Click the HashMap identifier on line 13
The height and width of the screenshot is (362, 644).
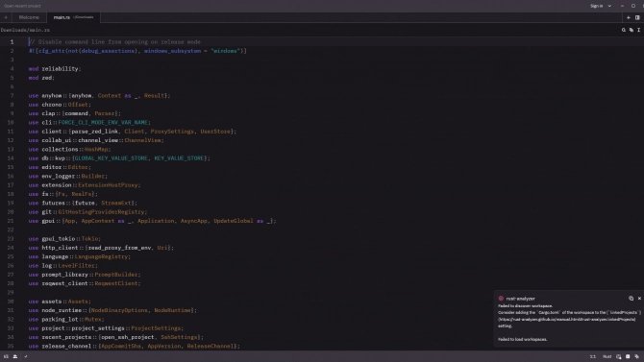(96, 150)
